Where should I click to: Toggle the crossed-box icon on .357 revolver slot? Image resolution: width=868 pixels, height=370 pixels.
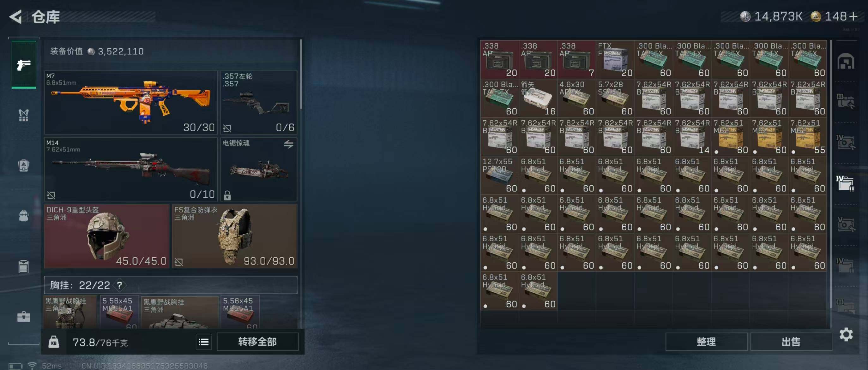[227, 128]
